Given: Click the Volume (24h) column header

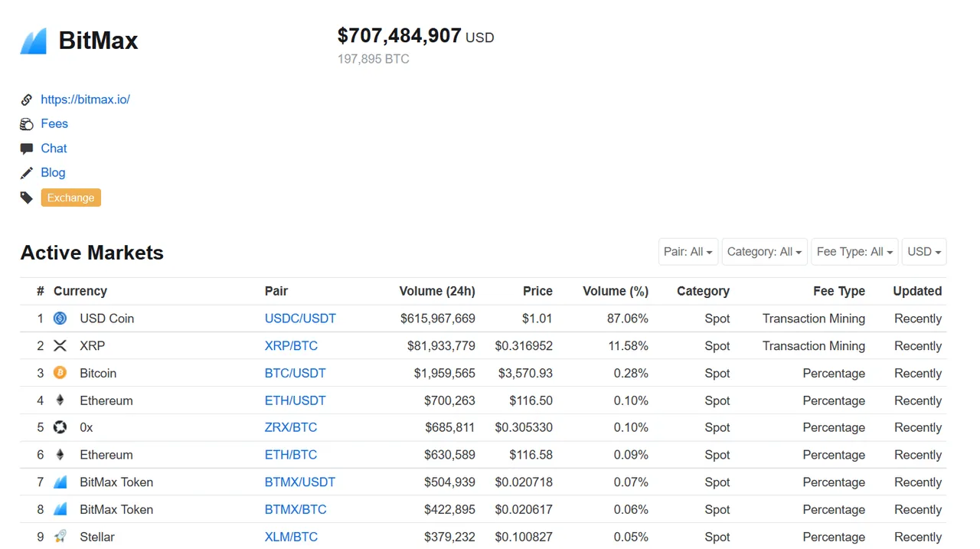Looking at the screenshot, I should point(437,291).
